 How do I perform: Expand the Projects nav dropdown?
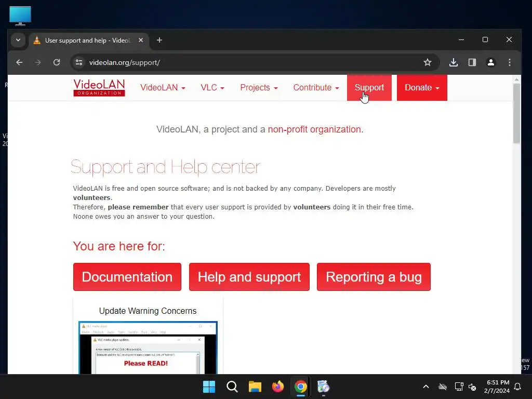[259, 87]
